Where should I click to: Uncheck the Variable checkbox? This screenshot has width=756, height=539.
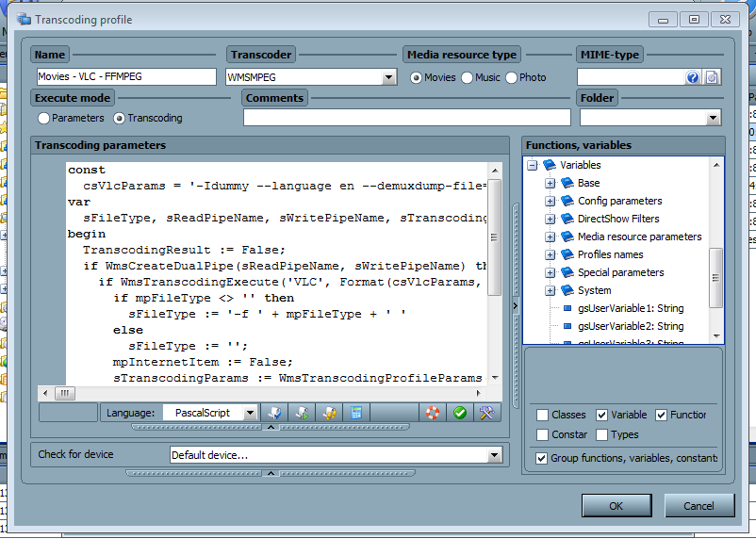pos(601,415)
